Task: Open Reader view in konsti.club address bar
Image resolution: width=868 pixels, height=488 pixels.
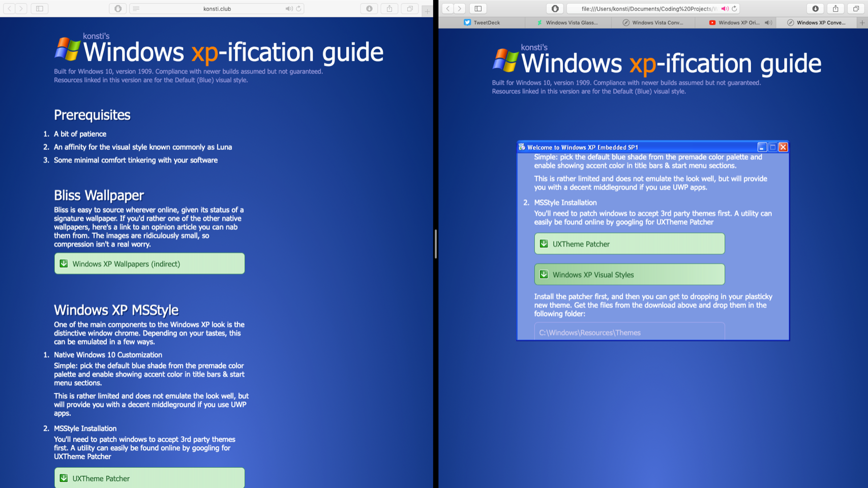Action: (136, 9)
